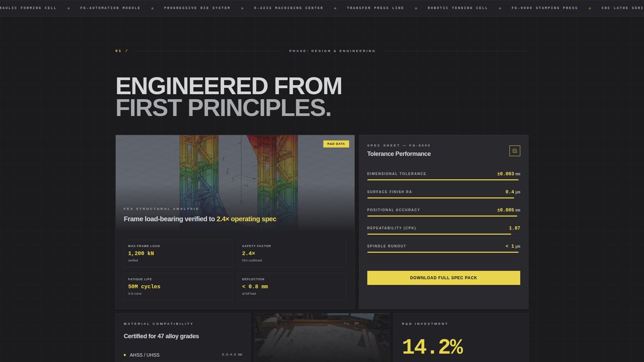Click the Max Frame Load stat card
The height and width of the screenshot is (362, 644).
(x=178, y=253)
